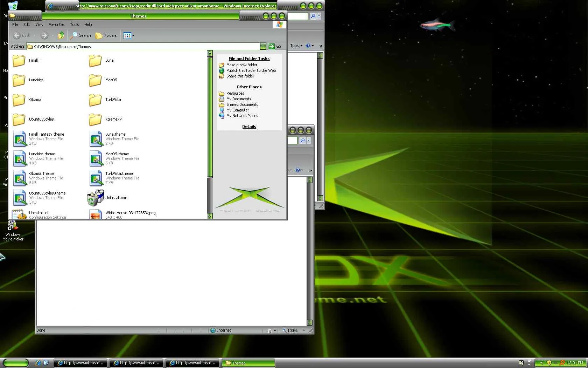Screen dimensions: 588x368
Task: Go up one folder level
Action: tap(61, 35)
